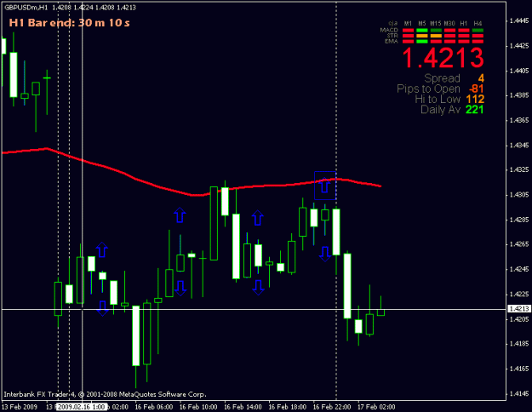532x412 pixels.
Task: Click the Hi to Low value 112
Action: (x=475, y=100)
